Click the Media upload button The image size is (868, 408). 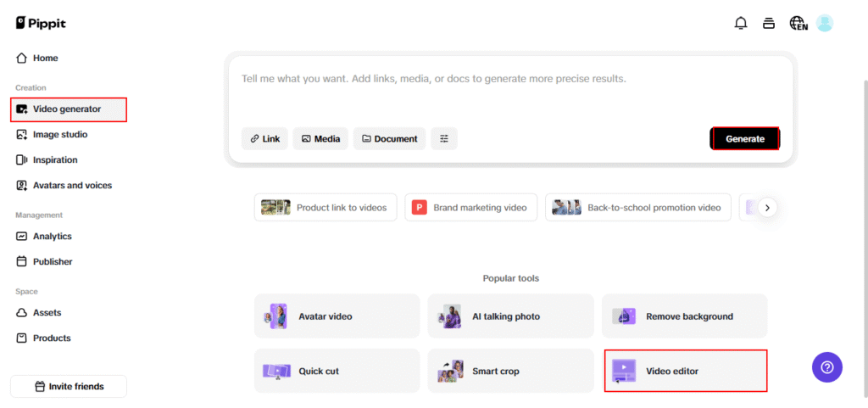[x=320, y=139]
